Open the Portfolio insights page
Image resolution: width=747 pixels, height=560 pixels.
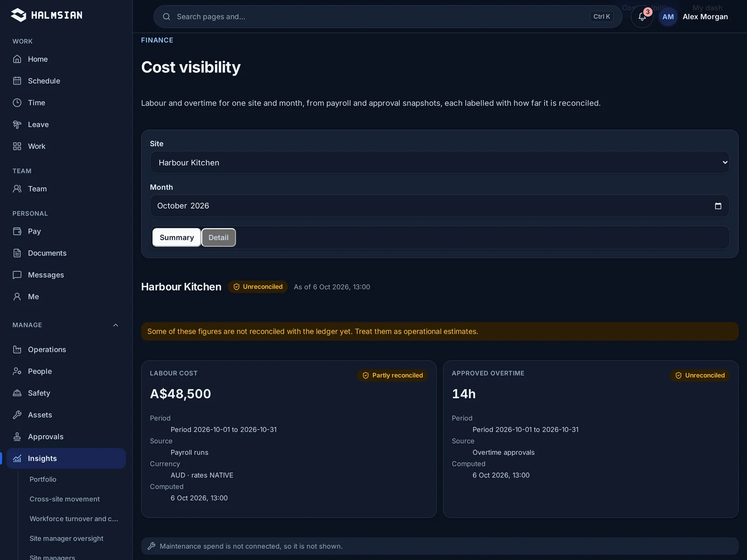(43, 479)
